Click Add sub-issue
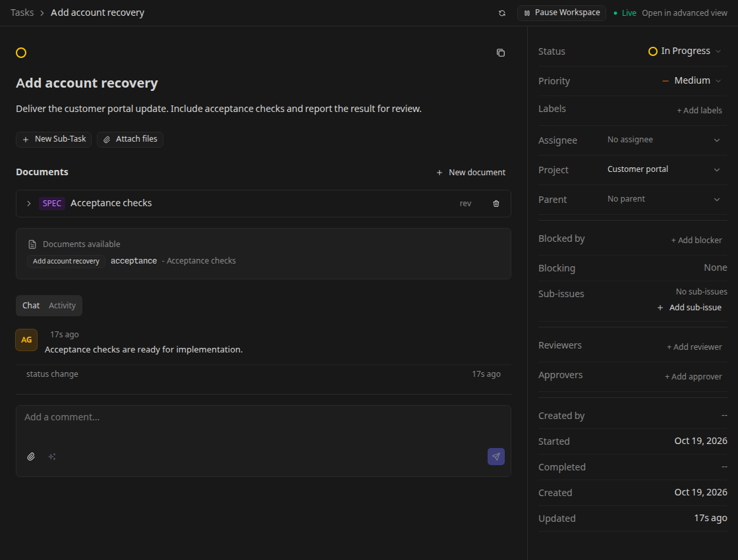Screen dimensions: 738x560 (689, 308)
